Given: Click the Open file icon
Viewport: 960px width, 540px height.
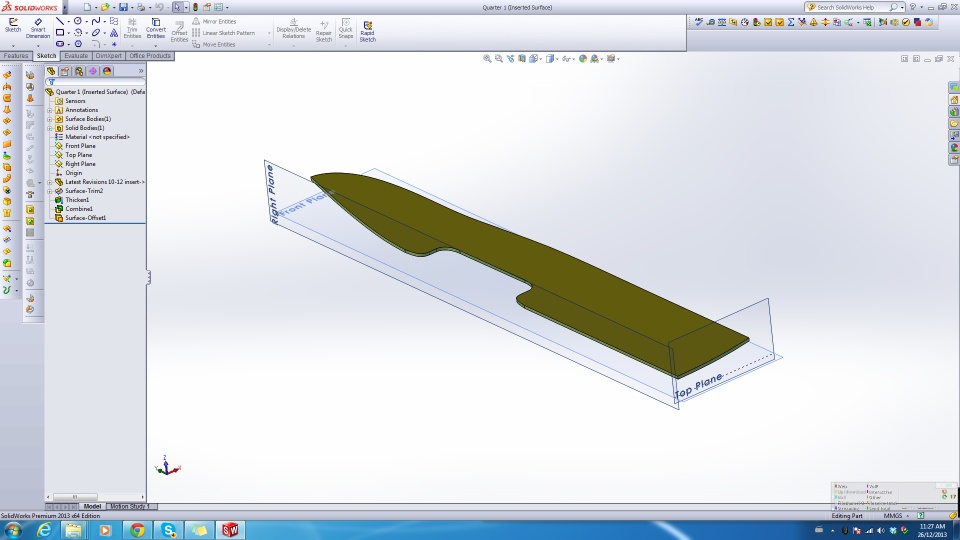Looking at the screenshot, I should (x=105, y=7).
